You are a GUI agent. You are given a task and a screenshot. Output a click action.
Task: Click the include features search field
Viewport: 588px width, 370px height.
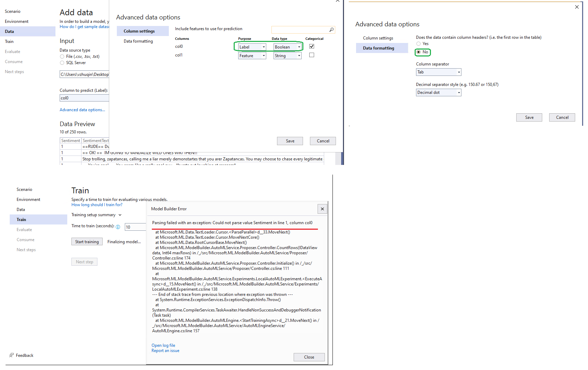click(x=303, y=30)
